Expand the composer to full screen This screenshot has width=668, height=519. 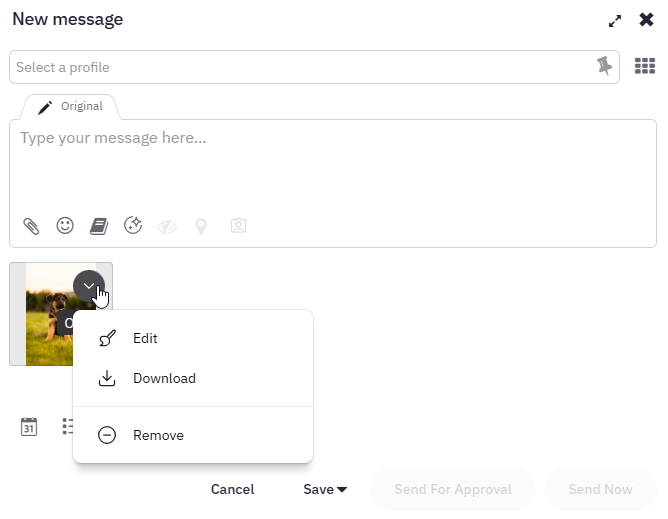615,20
